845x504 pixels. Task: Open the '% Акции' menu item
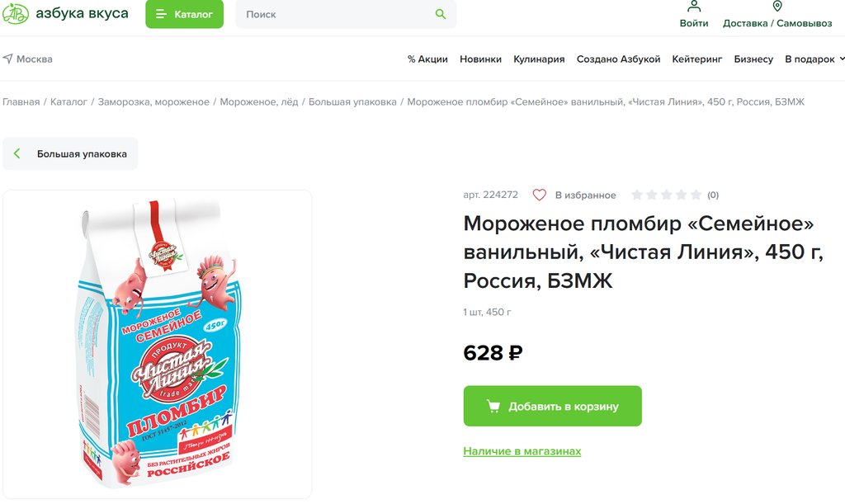pos(427,59)
